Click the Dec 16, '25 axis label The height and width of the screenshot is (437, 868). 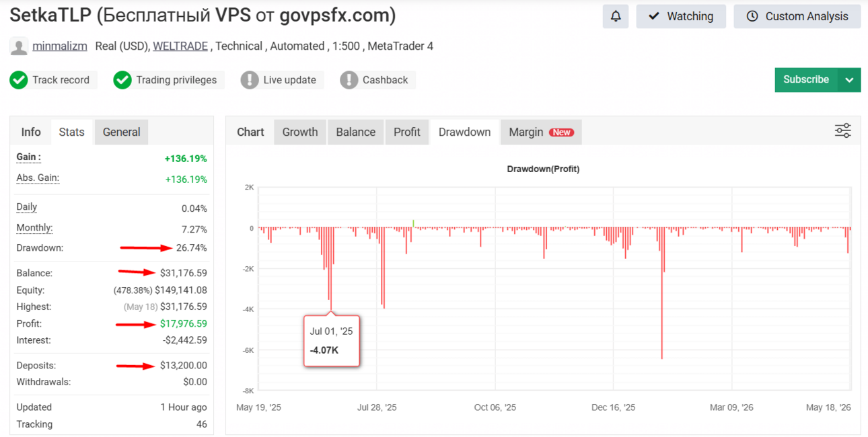coord(613,407)
